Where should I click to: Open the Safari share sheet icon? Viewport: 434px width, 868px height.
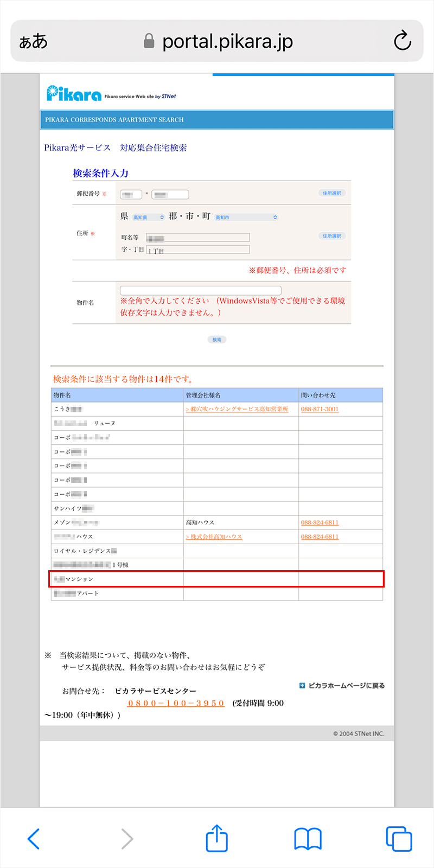click(x=217, y=838)
